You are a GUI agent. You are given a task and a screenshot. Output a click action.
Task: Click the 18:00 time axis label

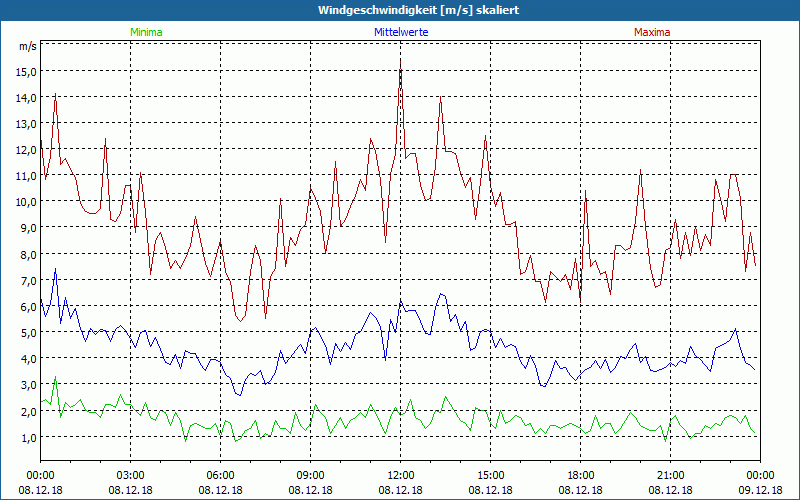[x=580, y=476]
